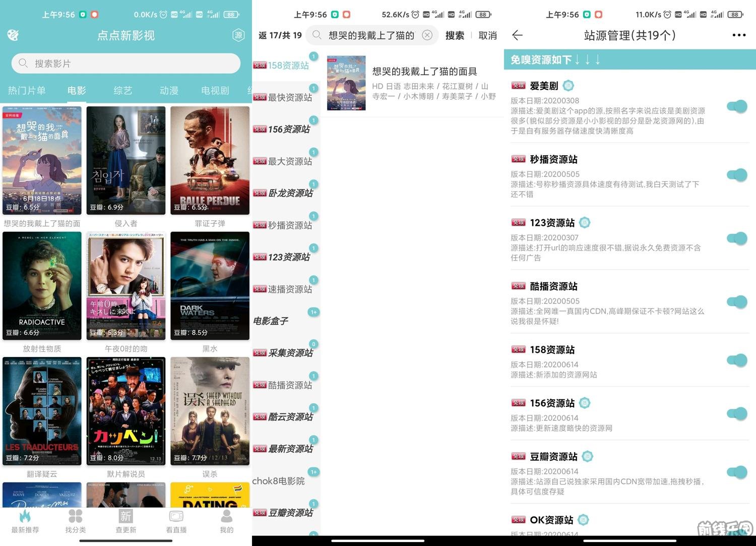Click result count badge on 158资源站
The image size is (756, 546).
[313, 56]
